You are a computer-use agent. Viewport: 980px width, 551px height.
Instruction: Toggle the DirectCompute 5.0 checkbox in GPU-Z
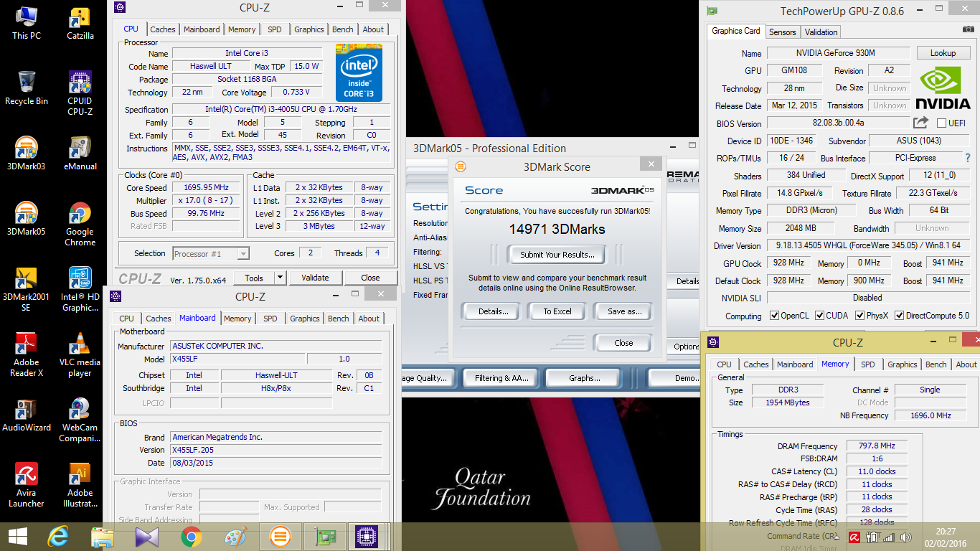click(900, 316)
